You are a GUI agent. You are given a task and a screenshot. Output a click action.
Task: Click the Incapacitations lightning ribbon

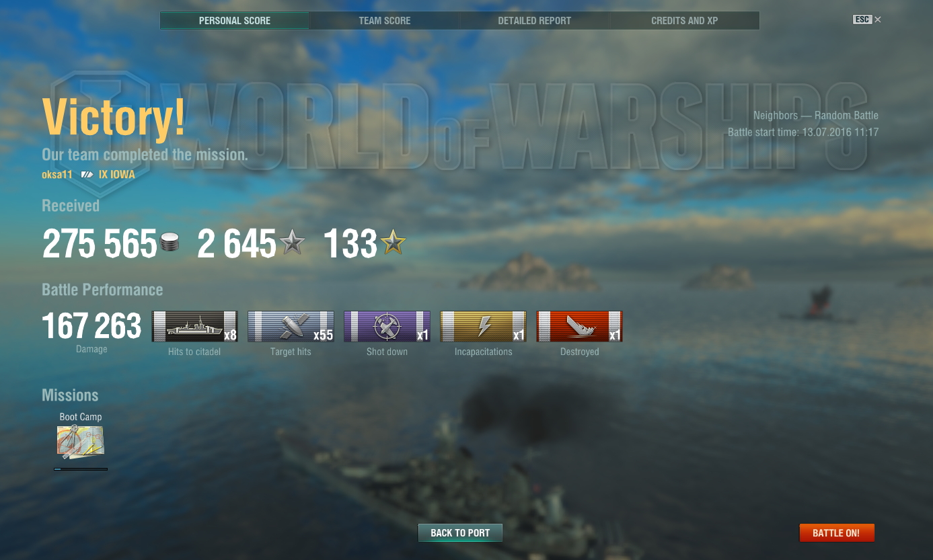click(x=483, y=326)
